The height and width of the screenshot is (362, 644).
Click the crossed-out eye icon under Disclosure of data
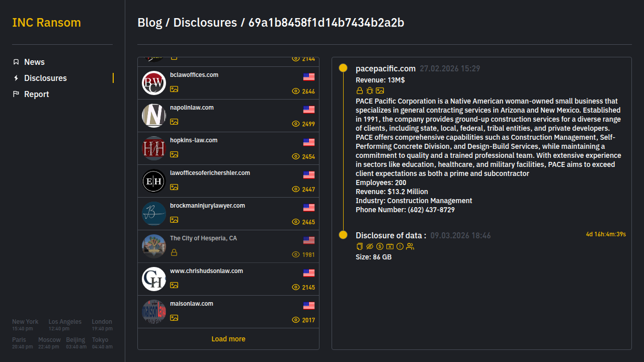click(370, 246)
